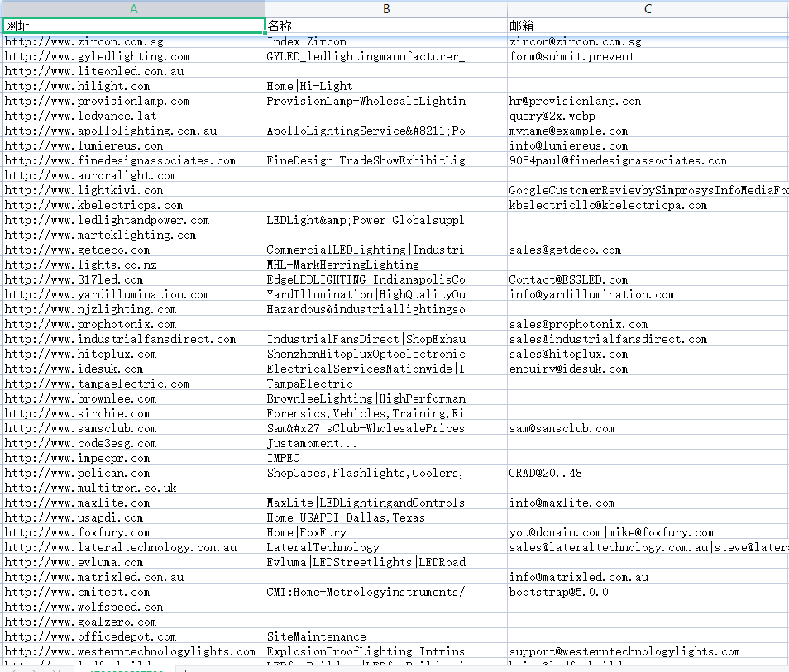789x672 pixels.
Task: Click the info@lumiereus.com email cell
Action: 648,145
